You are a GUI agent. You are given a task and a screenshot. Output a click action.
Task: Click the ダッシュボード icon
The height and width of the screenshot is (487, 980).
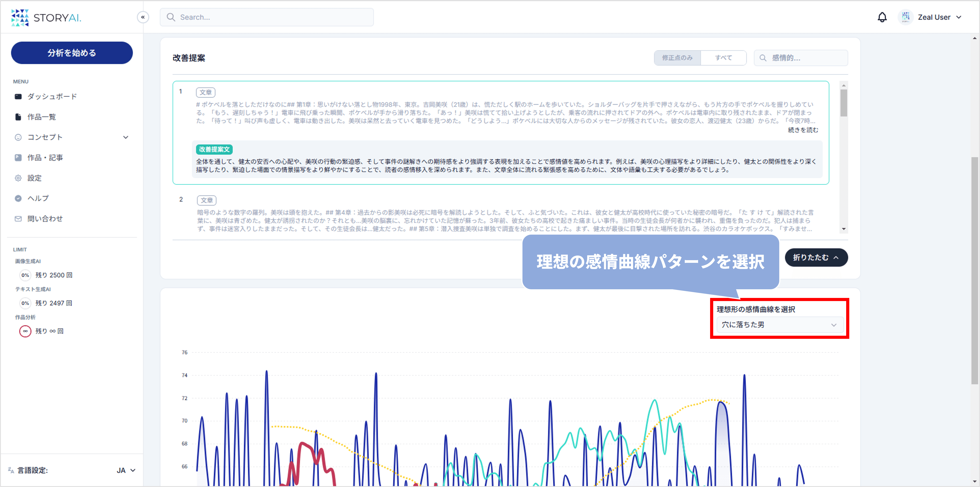[x=18, y=97]
